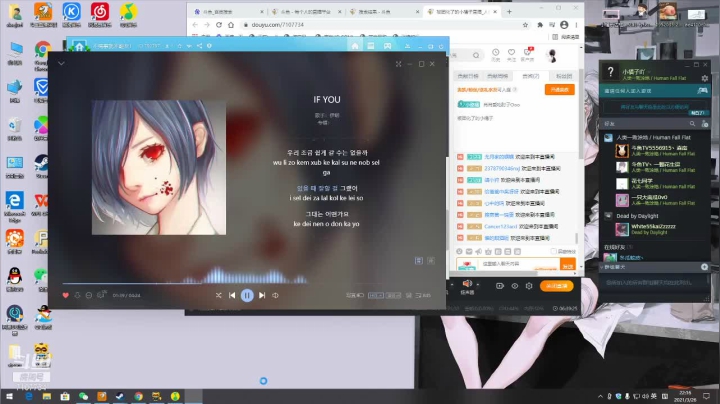Switch to the first Chrome tab
Viewport: 720px width, 404px height.
[x=227, y=11]
